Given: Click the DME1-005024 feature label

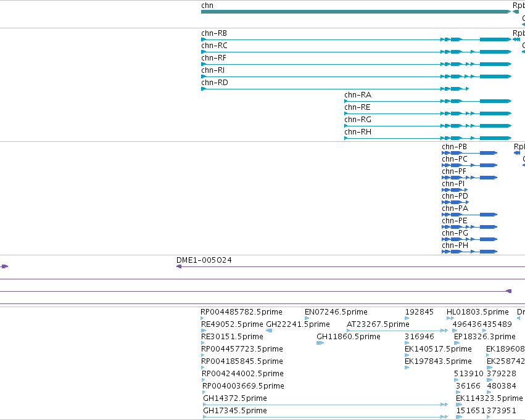Looking at the screenshot, I should [x=204, y=260].
